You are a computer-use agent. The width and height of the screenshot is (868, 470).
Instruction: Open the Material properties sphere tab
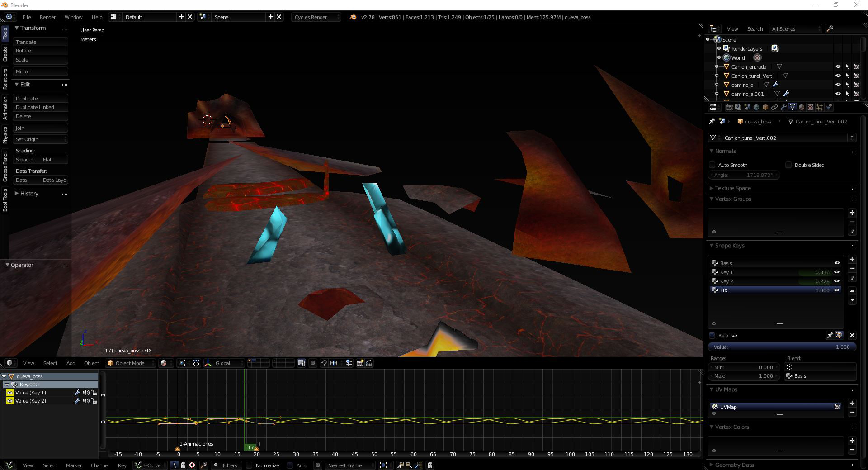(802, 107)
